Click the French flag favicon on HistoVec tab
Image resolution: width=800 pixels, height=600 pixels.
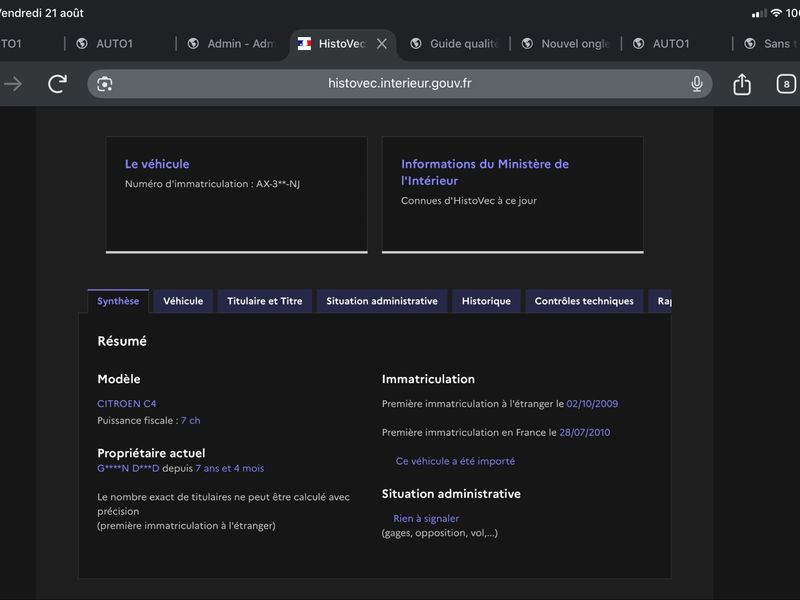pos(304,44)
